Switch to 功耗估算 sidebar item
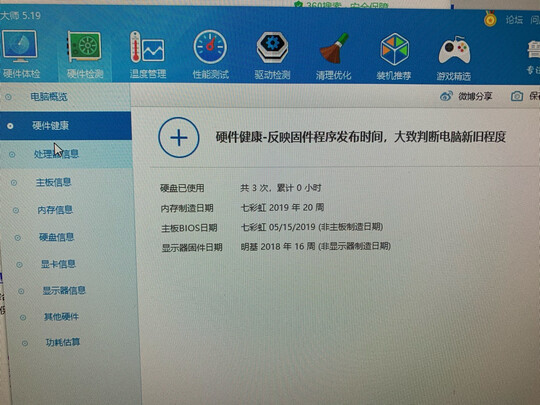 pos(63,342)
